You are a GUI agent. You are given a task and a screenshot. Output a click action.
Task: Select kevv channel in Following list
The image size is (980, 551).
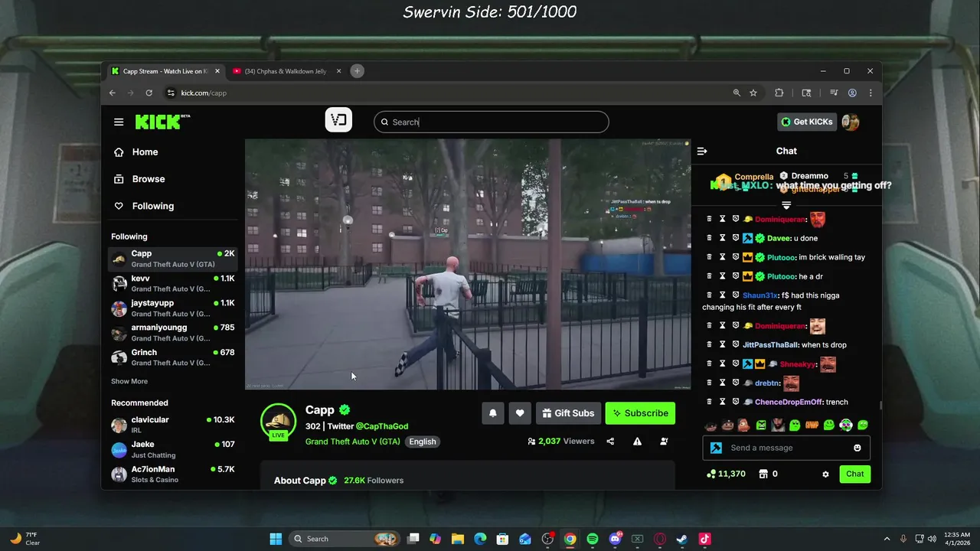(x=173, y=283)
